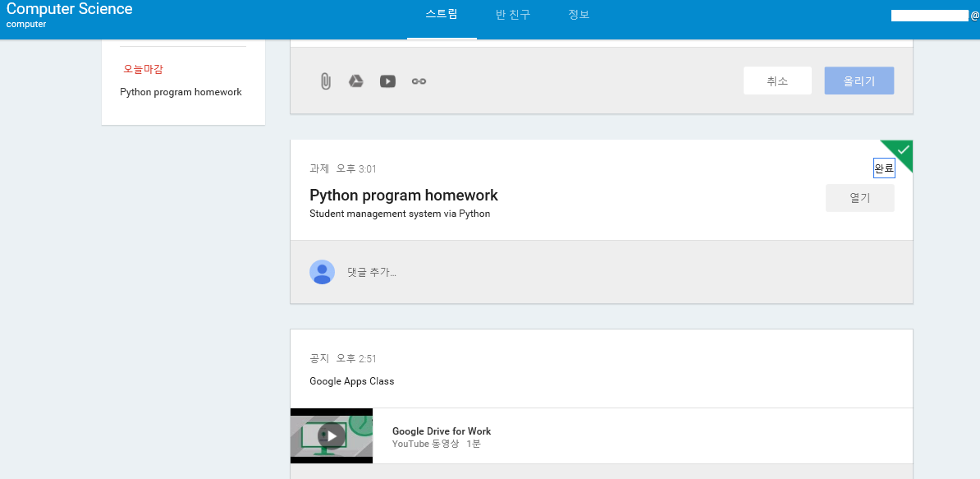Open the Google Drive for Work link
980x479 pixels.
pyautogui.click(x=442, y=431)
